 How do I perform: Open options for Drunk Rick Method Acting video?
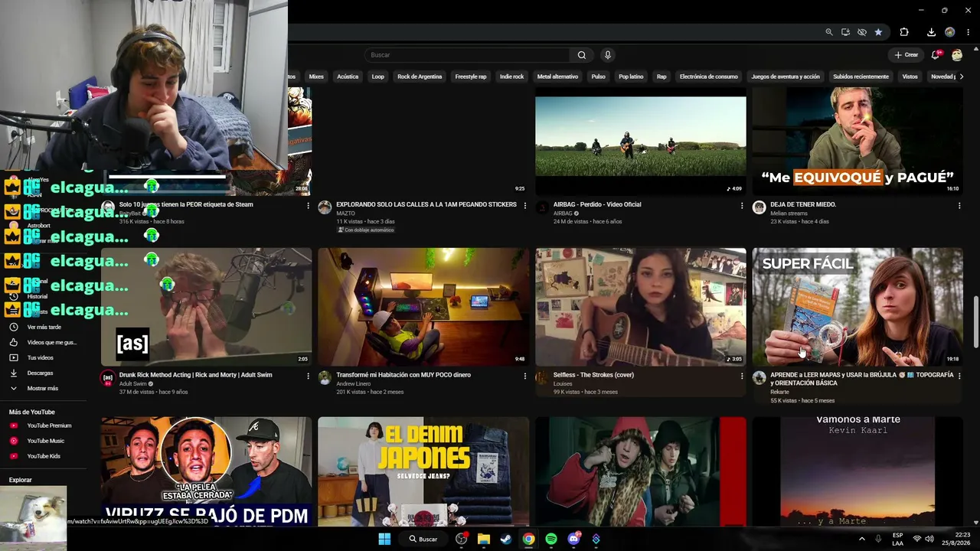[x=309, y=376]
